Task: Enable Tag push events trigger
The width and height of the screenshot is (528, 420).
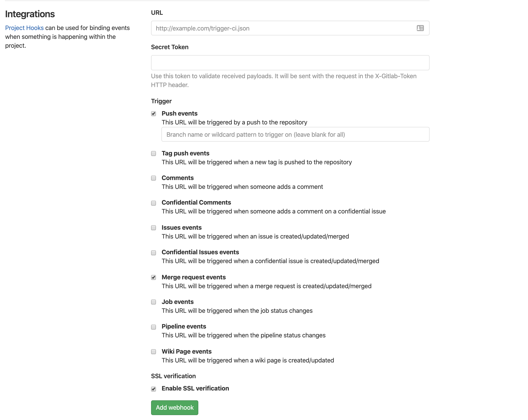Action: [154, 154]
